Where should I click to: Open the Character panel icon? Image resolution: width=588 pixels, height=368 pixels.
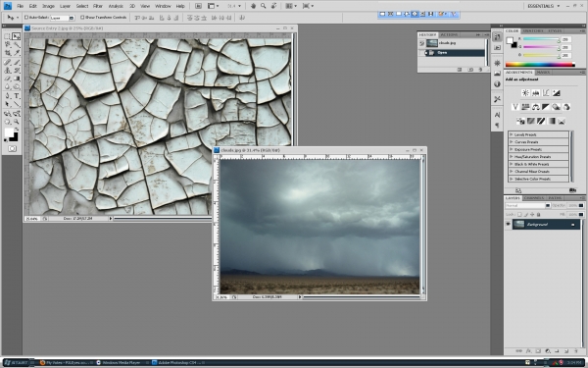coord(497,115)
